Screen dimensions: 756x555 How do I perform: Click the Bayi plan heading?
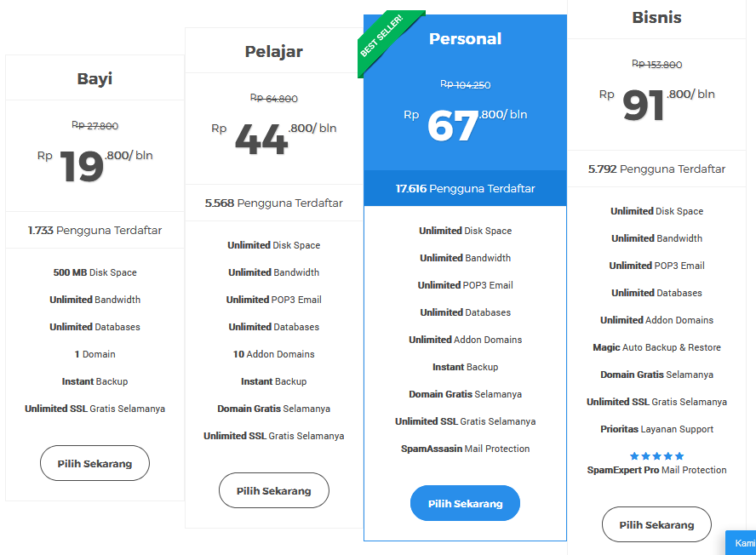95,78
